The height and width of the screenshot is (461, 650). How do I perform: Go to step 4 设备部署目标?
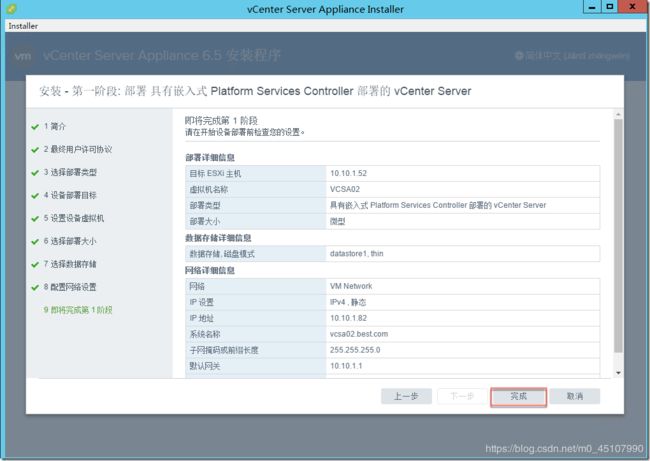click(70, 195)
